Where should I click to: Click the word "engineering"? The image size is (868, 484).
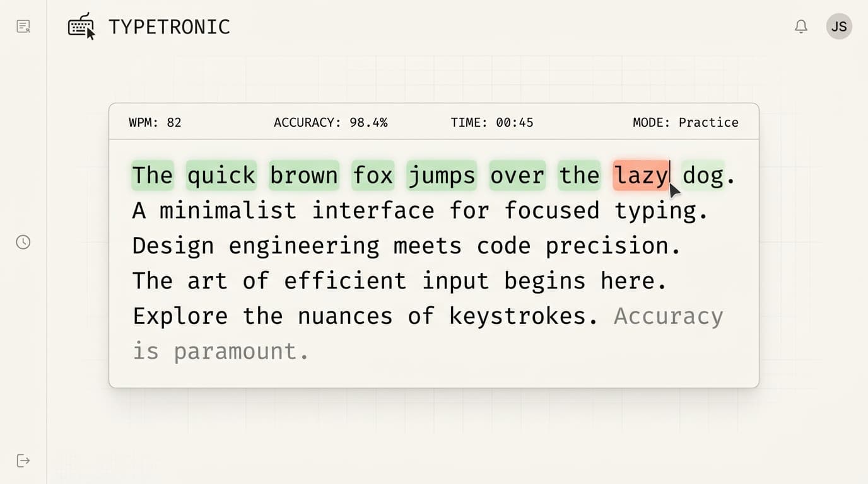pos(304,246)
